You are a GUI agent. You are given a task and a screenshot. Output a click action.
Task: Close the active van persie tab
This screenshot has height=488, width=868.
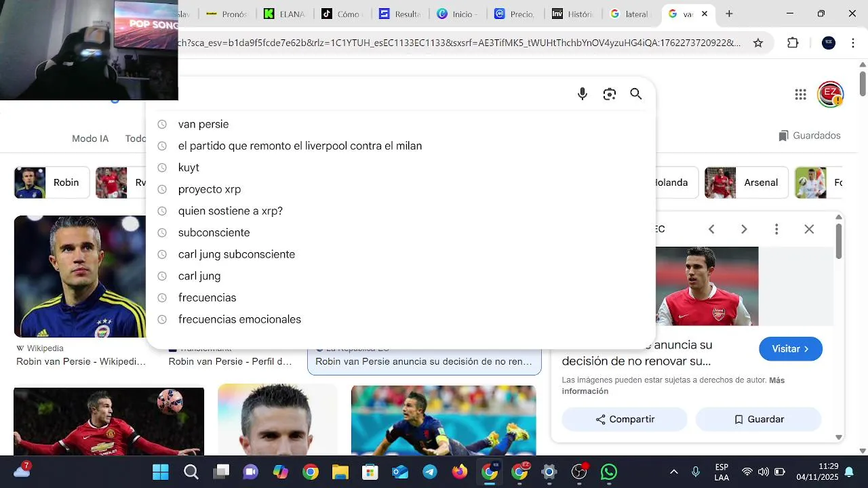click(x=705, y=14)
